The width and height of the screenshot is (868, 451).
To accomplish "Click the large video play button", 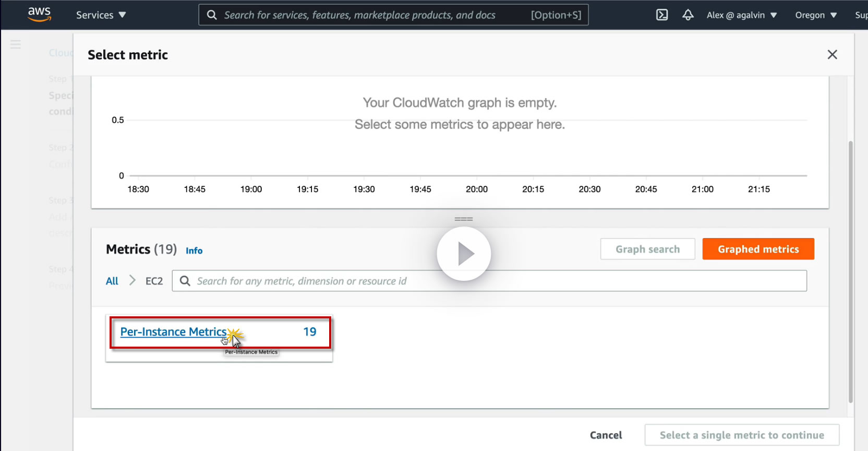I will click(464, 254).
